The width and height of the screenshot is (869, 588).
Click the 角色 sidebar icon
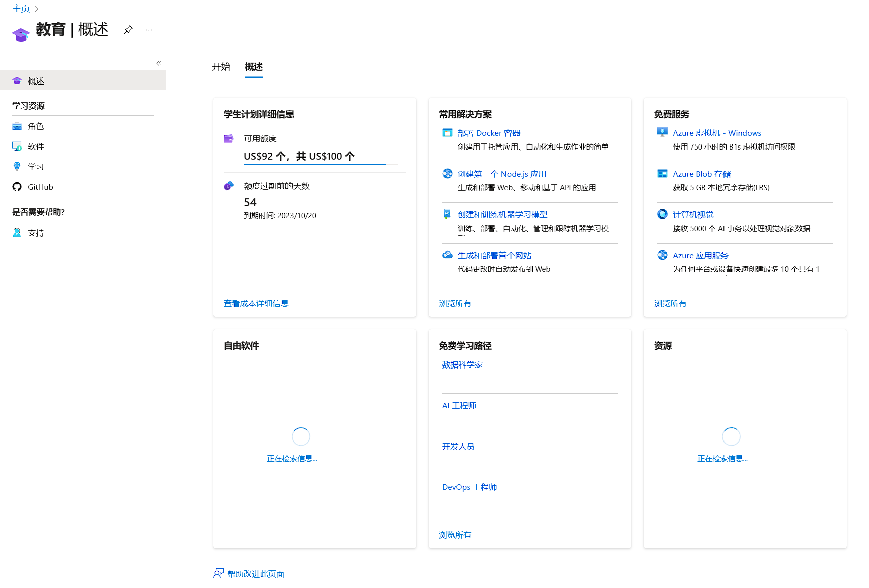(x=17, y=126)
